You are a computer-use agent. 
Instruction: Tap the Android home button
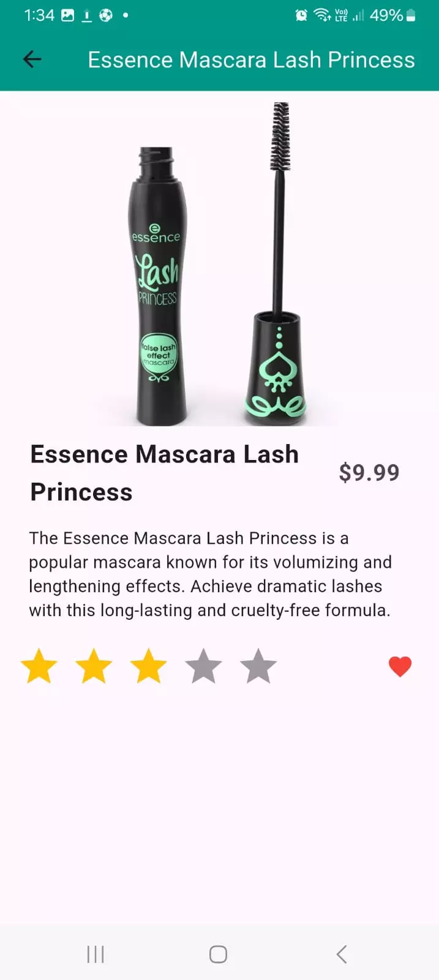pos(219,954)
